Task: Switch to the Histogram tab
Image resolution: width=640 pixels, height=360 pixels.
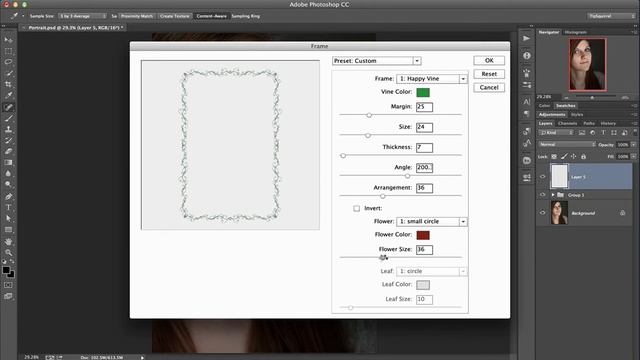Action: click(576, 32)
